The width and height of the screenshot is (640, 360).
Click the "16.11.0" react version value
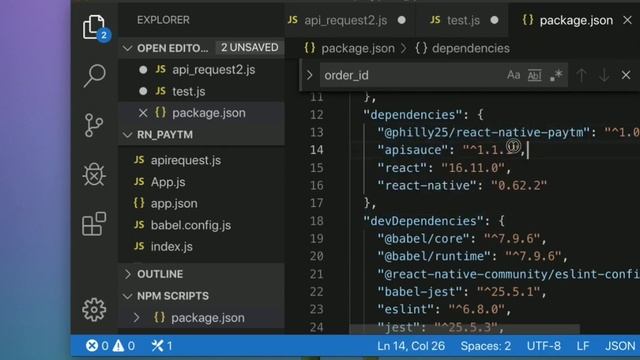(473, 168)
